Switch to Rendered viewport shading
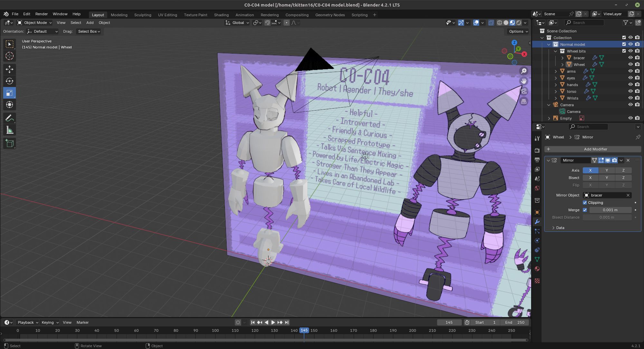 pos(519,23)
